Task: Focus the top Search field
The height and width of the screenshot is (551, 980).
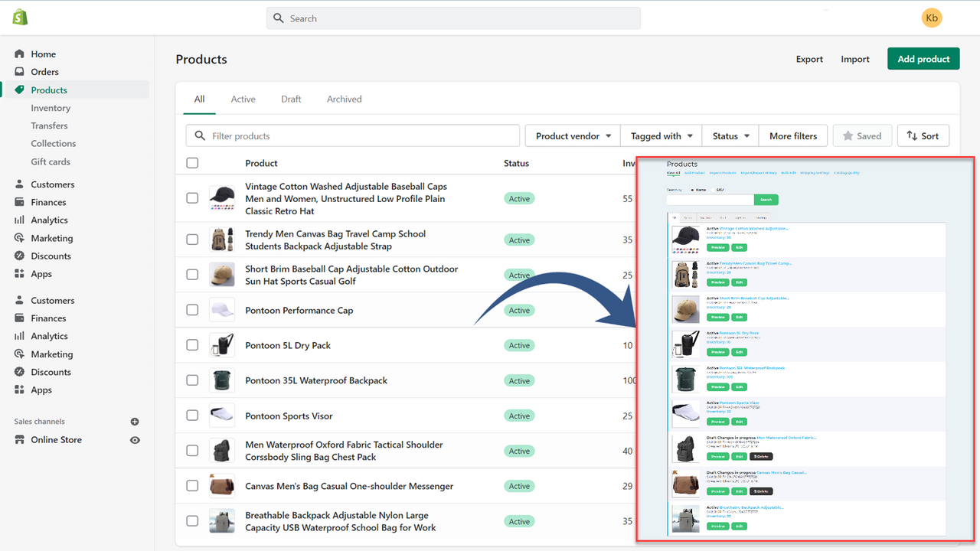Action: [x=453, y=18]
